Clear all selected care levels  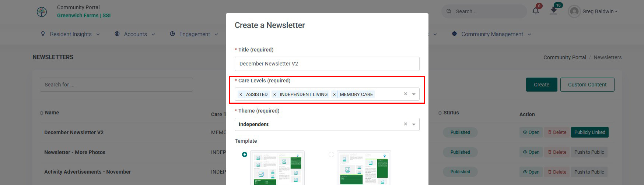click(405, 94)
